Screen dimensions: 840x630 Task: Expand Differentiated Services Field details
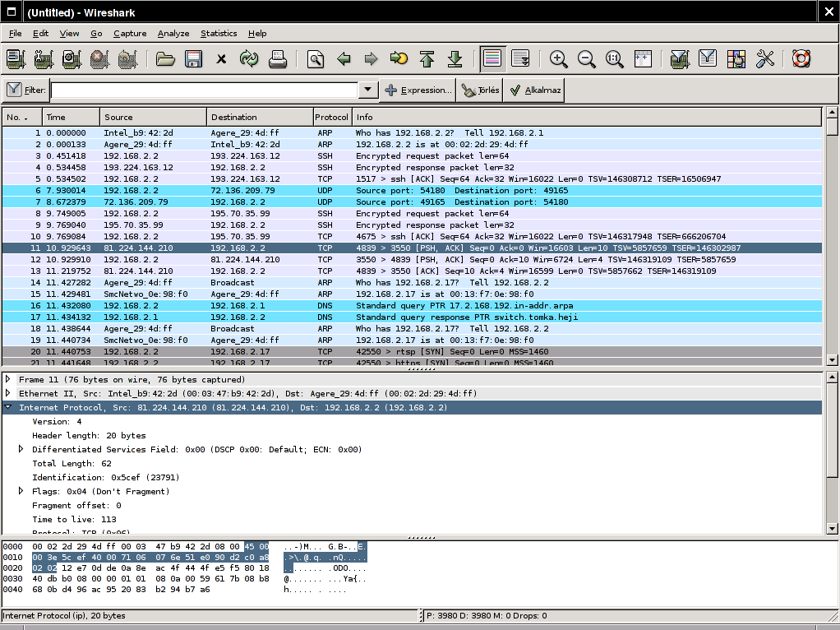click(21, 450)
